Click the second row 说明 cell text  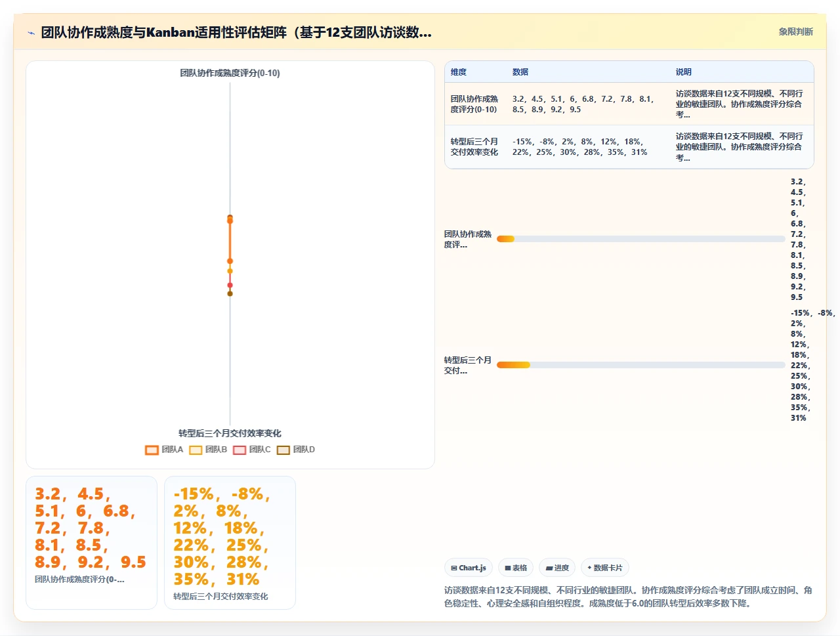pos(739,147)
